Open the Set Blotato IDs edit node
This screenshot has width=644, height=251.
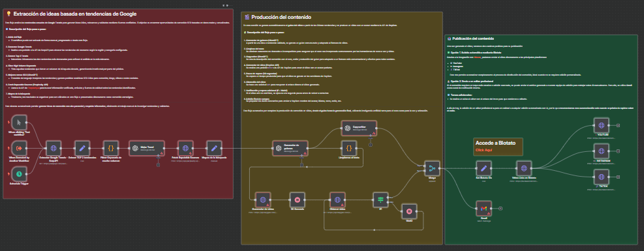coord(484,168)
